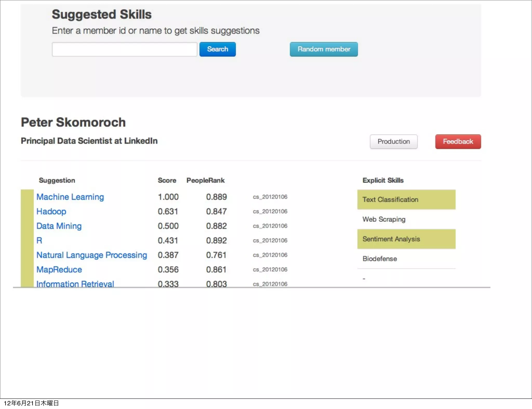Open the Information Retrieval link
The width and height of the screenshot is (532, 409).
75,284
